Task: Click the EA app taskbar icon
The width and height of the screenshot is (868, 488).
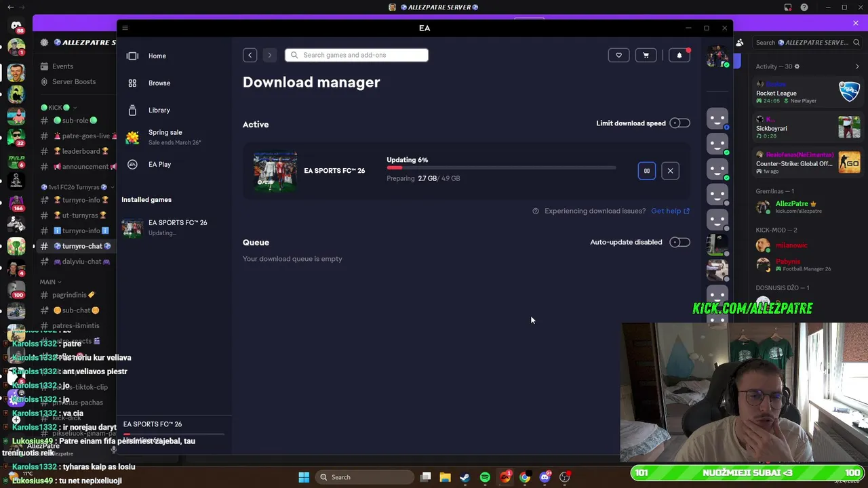Action: [x=505, y=477]
